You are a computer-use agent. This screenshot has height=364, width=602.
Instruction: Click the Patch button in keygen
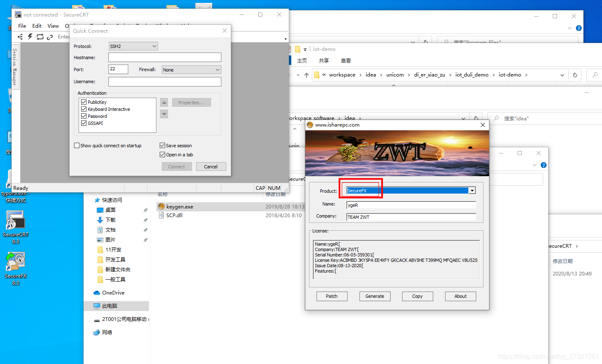tap(332, 296)
